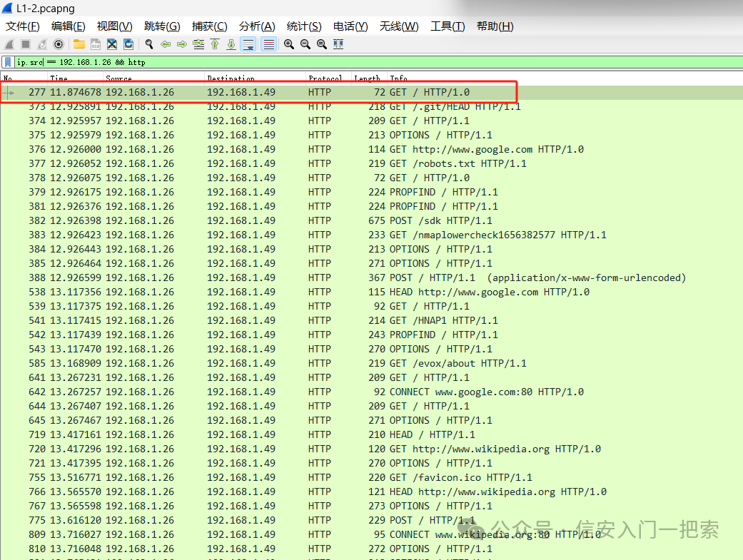743x560 pixels.
Task: Toggle packet colorization rules button
Action: coord(268,44)
